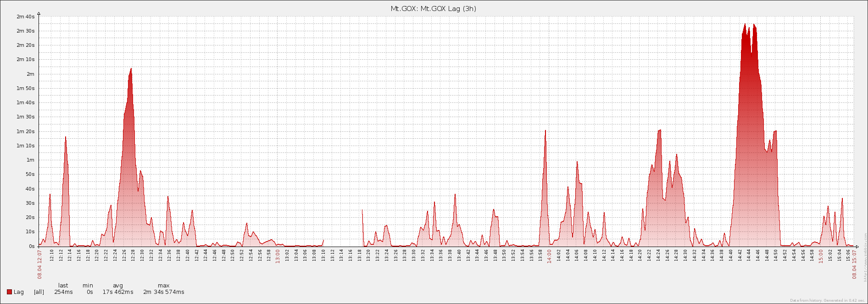This screenshot has width=868, height=304.
Task: Click the "2m 20s" y-axis label
Action: (x=26, y=45)
